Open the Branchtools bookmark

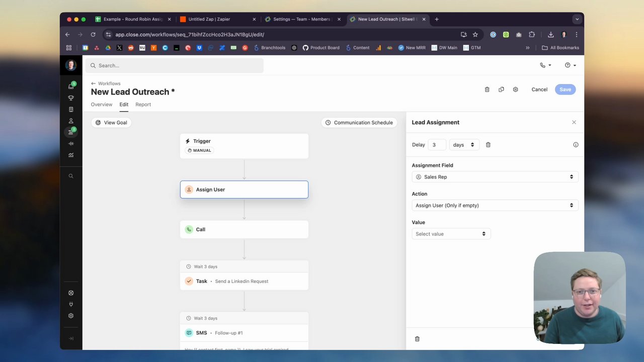pos(269,48)
